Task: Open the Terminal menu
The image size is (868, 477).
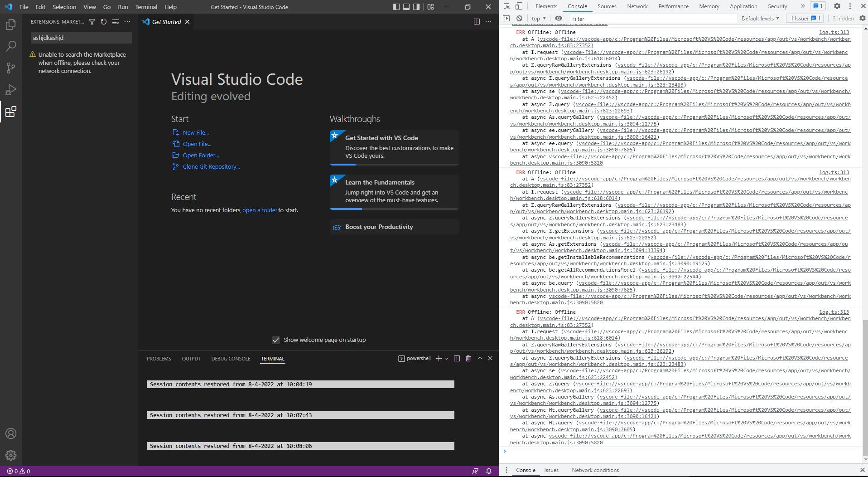Action: tap(146, 7)
